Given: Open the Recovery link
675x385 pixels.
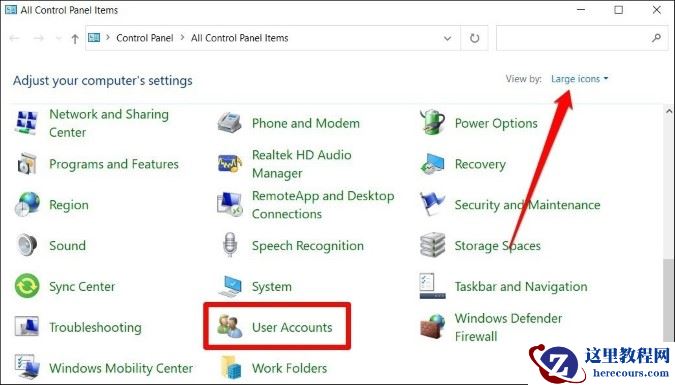Looking at the screenshot, I should click(480, 164).
